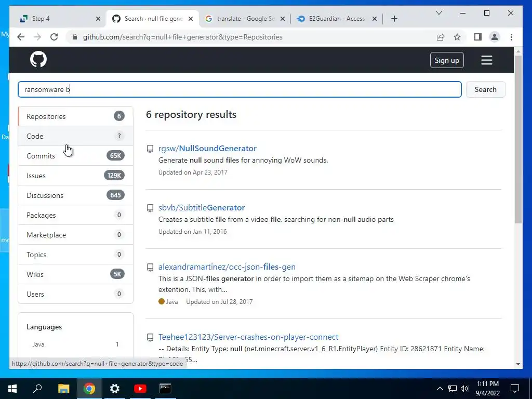Filter results by Java language

[75, 344]
